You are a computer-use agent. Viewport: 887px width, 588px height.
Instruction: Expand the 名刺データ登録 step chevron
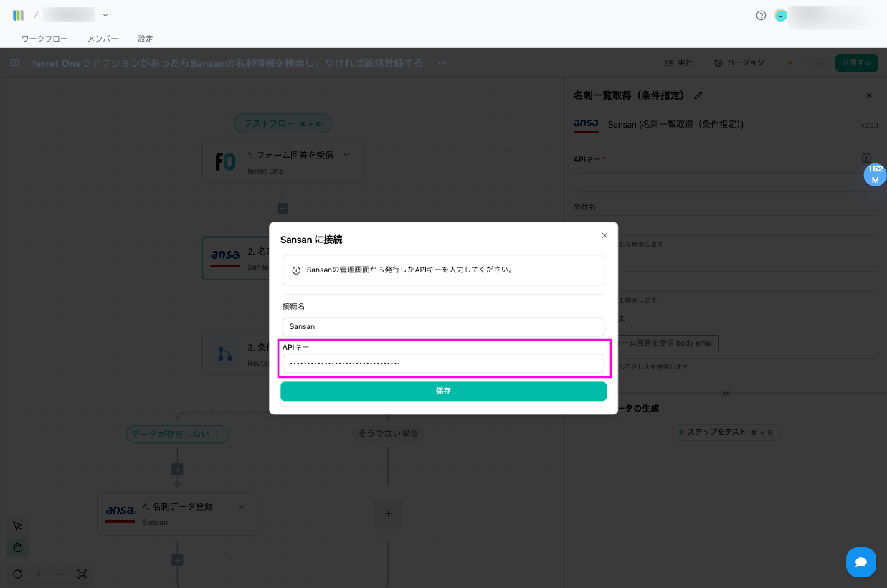[242, 506]
